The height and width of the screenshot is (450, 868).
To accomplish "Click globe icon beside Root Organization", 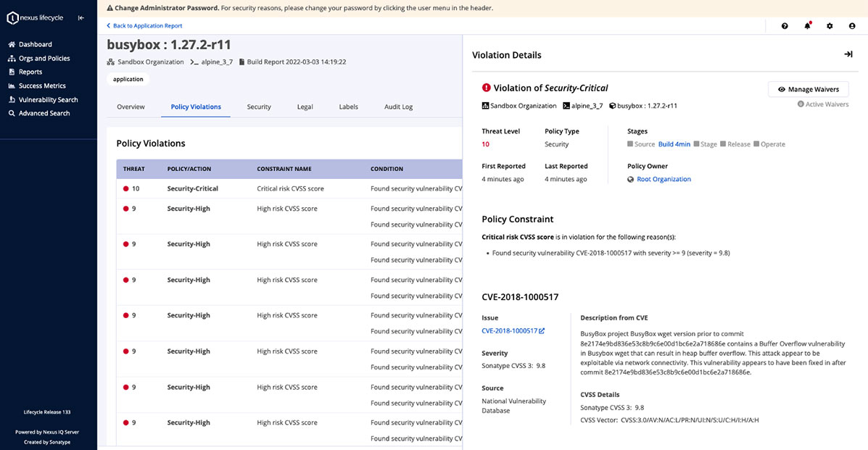I will click(x=631, y=179).
